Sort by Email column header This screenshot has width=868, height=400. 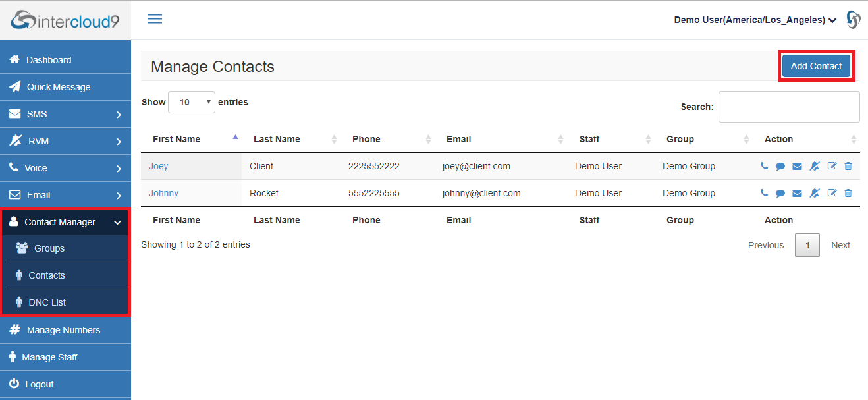[x=501, y=139]
